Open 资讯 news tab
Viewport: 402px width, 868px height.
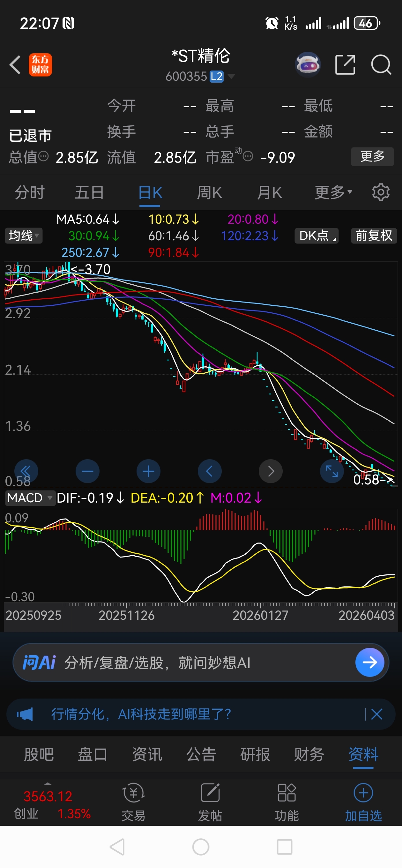click(147, 754)
